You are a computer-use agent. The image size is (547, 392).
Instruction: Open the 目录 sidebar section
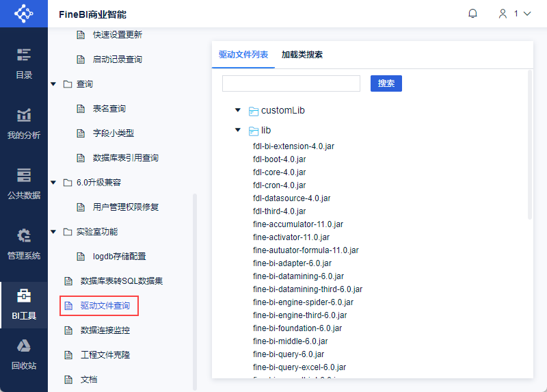pos(24,64)
